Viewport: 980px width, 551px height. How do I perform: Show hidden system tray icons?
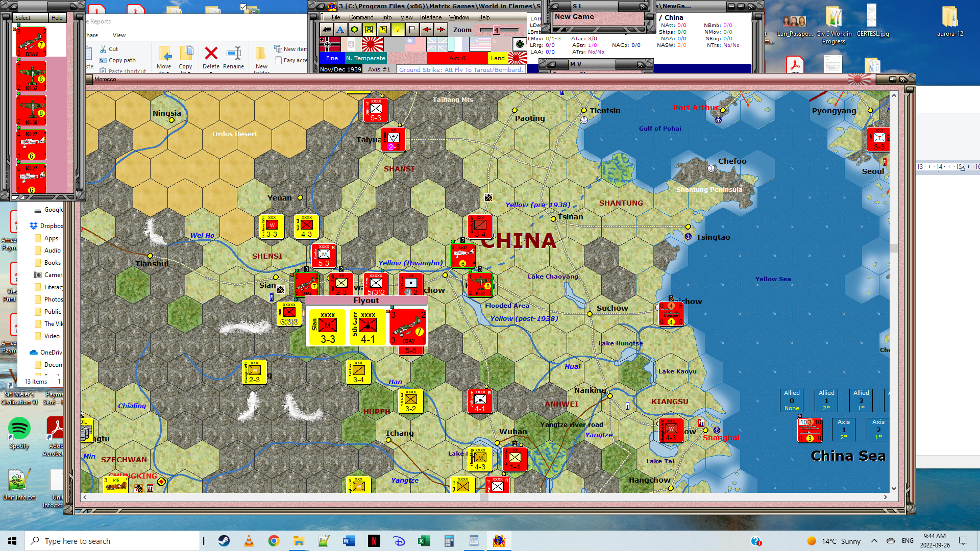pos(874,541)
